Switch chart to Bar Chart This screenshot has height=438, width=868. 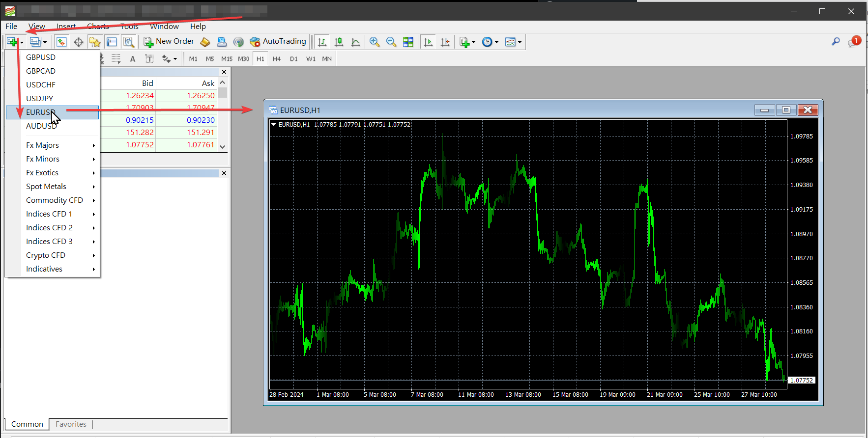[x=322, y=42]
